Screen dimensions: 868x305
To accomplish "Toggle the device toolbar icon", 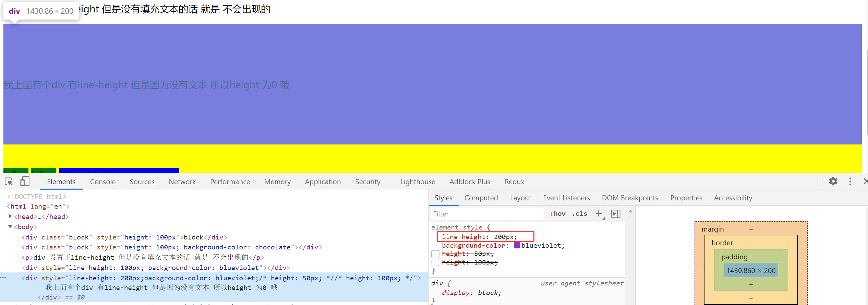I will coord(25,181).
